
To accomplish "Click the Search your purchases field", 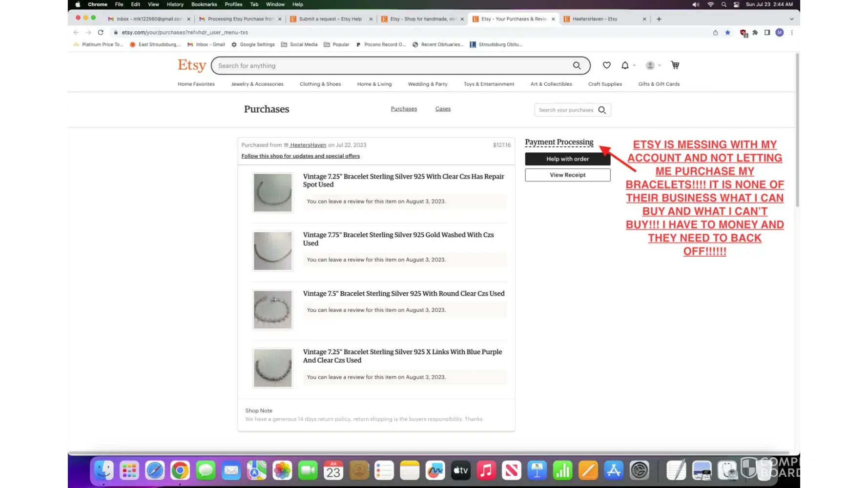I will coord(565,110).
